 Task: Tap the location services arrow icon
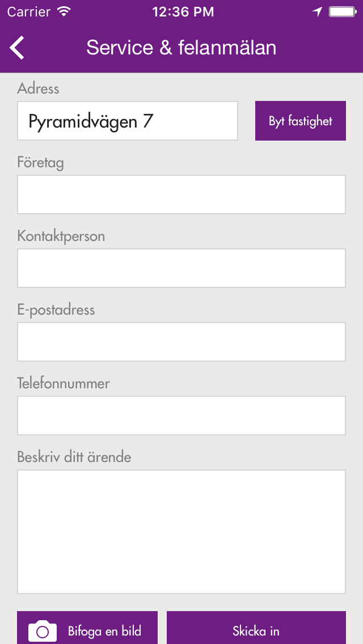[x=318, y=11]
